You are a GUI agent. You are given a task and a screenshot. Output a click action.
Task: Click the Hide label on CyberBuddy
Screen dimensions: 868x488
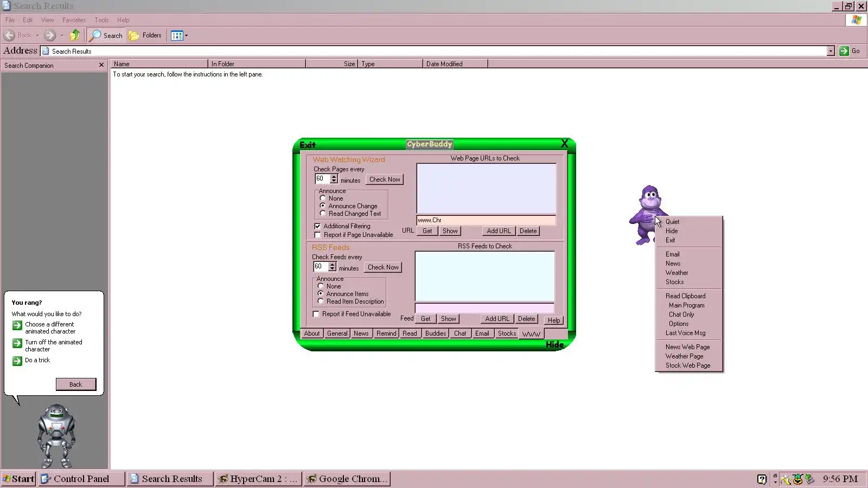point(554,344)
